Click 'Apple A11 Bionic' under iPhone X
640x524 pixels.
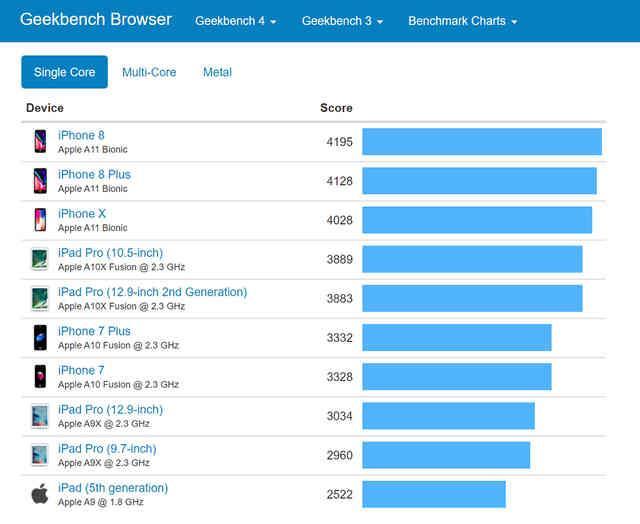pyautogui.click(x=93, y=228)
